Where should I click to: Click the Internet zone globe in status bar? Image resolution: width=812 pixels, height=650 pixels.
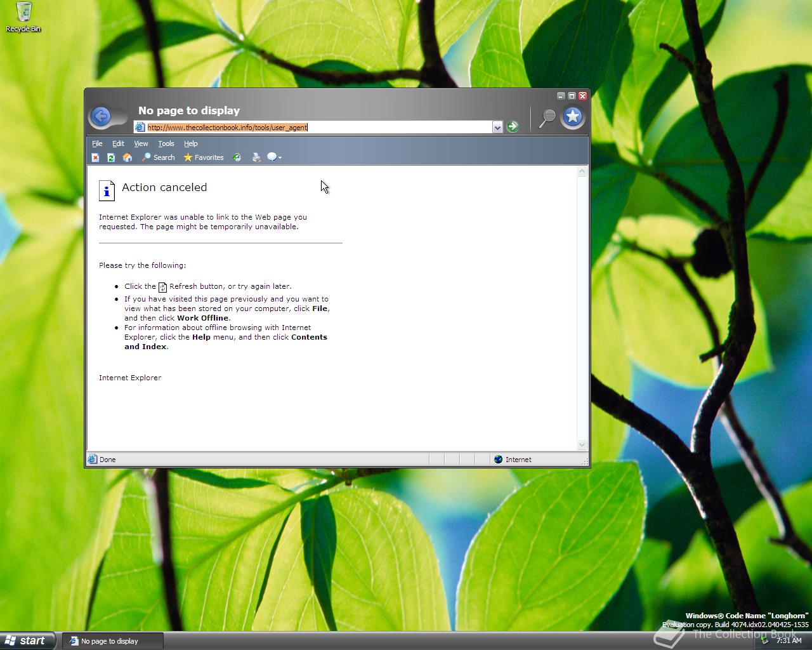(498, 460)
